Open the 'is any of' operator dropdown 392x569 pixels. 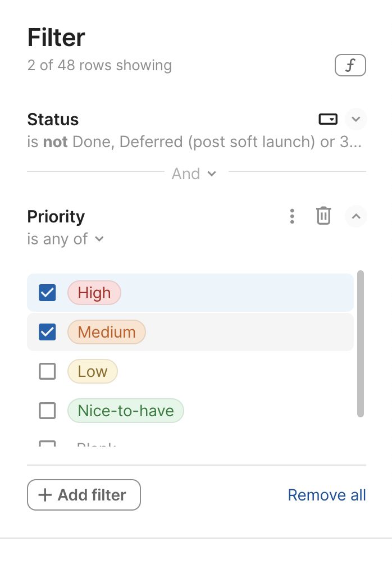tap(66, 239)
